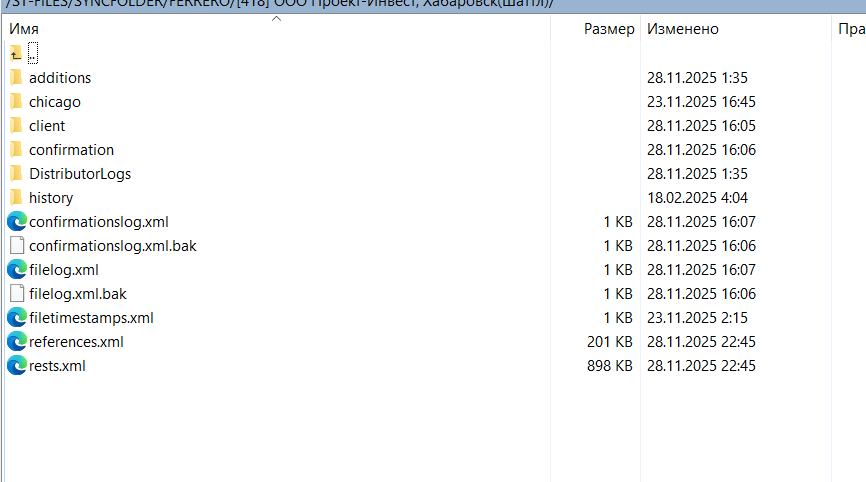Viewport: 866px width, 482px height.
Task: Select the file name 'rests.xml'
Action: (x=57, y=366)
